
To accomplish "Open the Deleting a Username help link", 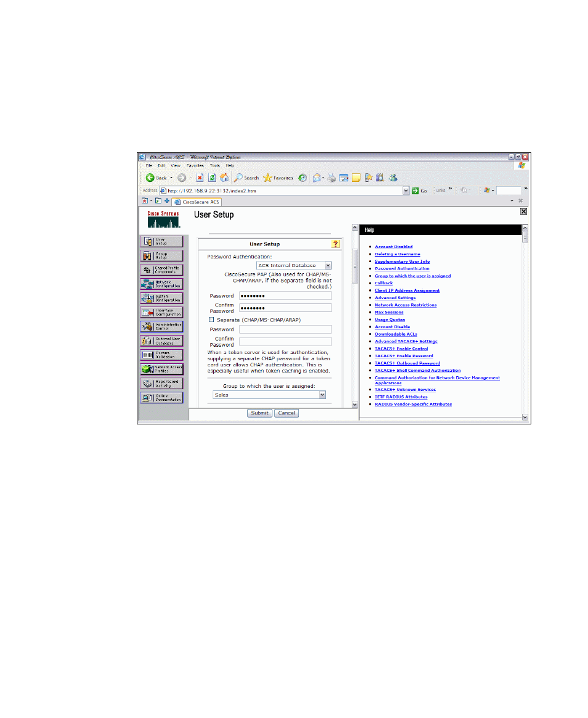I will 397,254.
